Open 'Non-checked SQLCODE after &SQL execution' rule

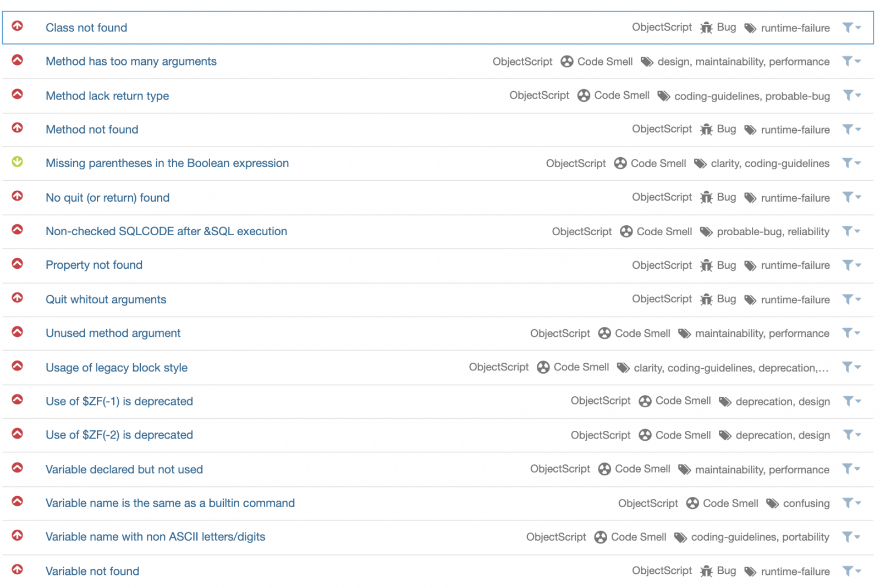point(166,231)
